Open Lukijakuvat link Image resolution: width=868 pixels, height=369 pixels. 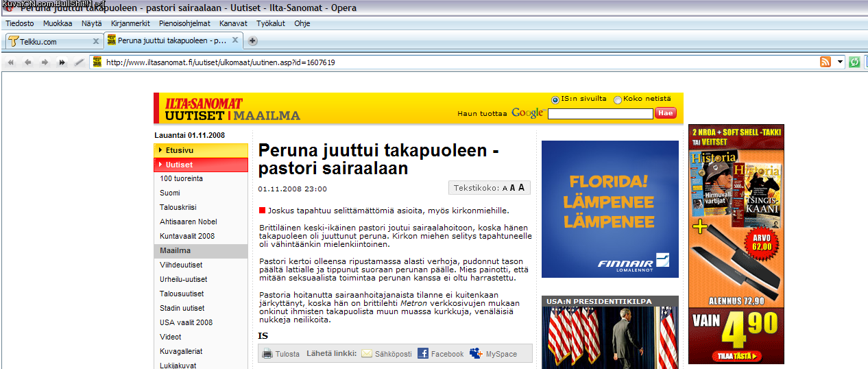pos(177,365)
